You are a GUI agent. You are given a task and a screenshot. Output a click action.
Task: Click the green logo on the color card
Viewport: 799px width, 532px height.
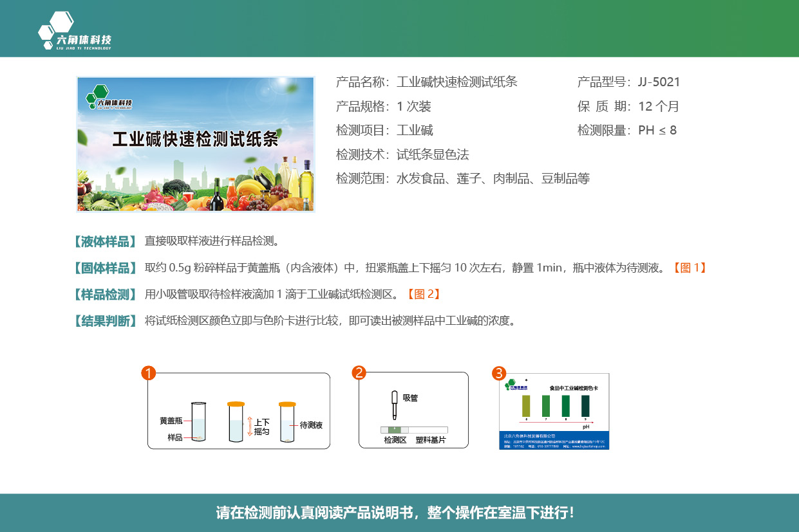pos(516,385)
